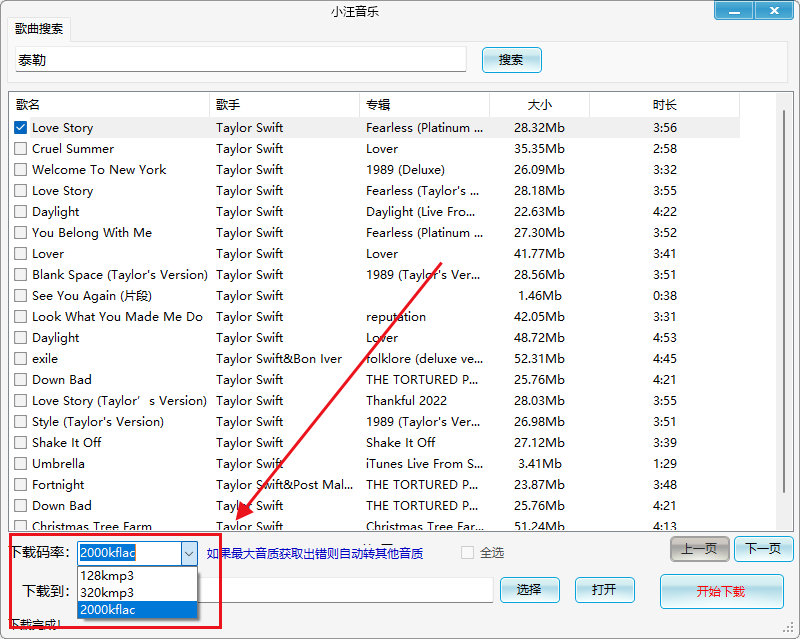The width and height of the screenshot is (800, 639).
Task: Click the 搜索 search button
Action: pos(511,60)
